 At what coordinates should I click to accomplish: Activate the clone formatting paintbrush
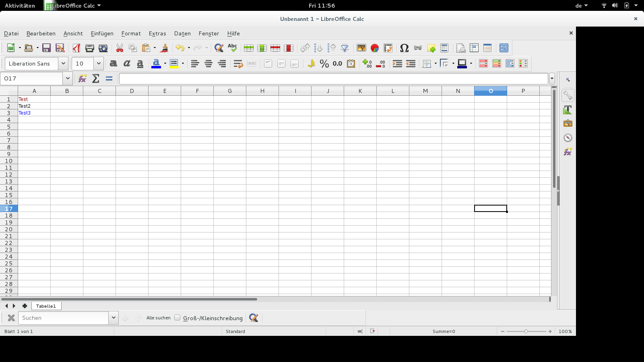[x=164, y=48]
